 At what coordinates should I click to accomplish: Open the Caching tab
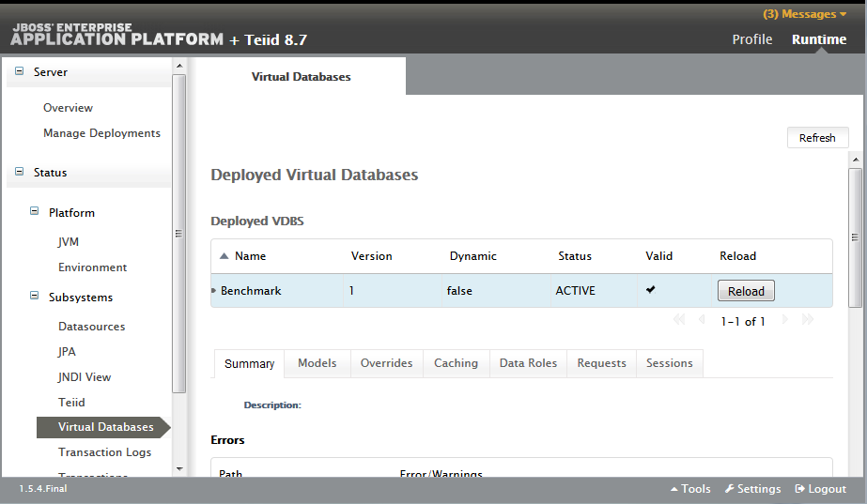coord(457,363)
